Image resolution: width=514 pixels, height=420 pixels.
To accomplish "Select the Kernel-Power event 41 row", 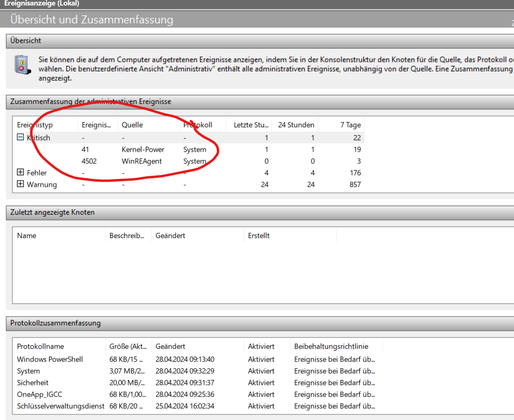I will (188, 149).
